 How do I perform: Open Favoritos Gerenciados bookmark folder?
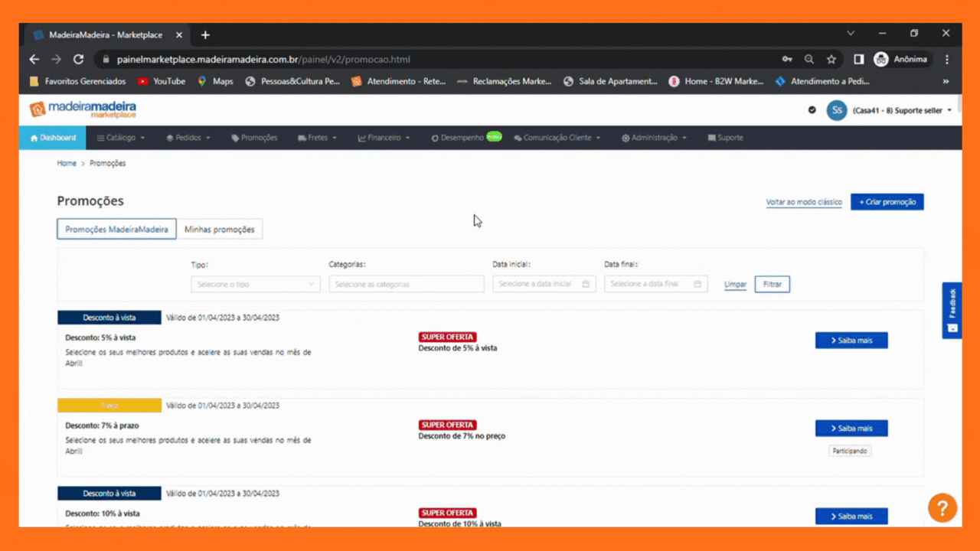pos(77,81)
